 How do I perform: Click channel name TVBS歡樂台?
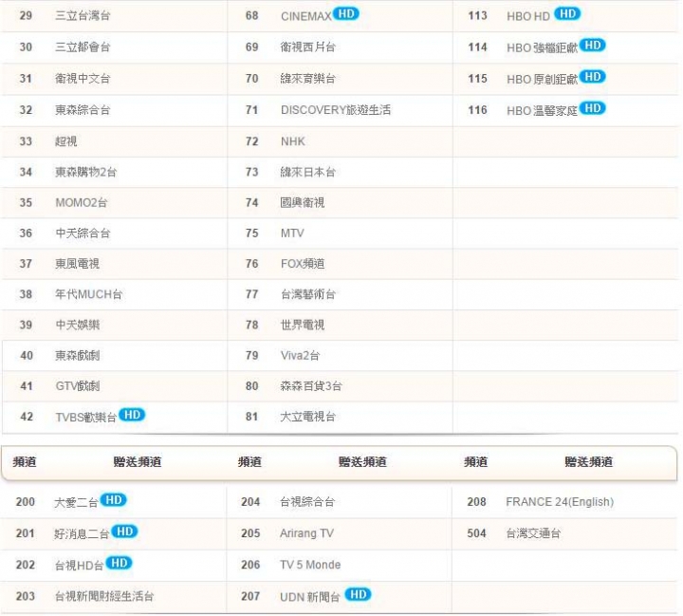tap(85, 418)
